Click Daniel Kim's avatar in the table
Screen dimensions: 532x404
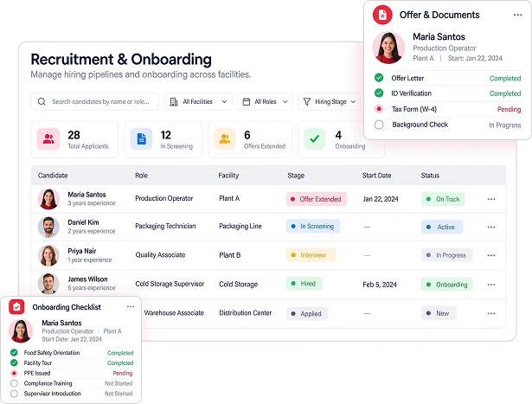click(48, 227)
